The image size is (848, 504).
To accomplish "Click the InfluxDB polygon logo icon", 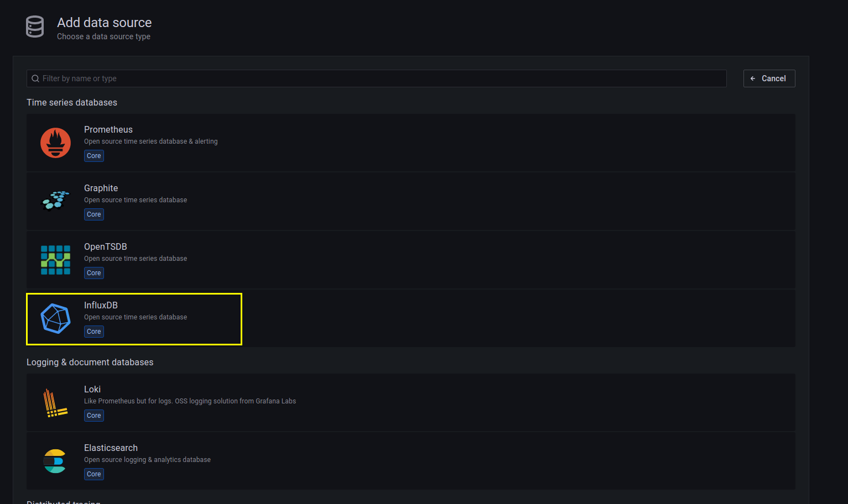I will point(55,318).
